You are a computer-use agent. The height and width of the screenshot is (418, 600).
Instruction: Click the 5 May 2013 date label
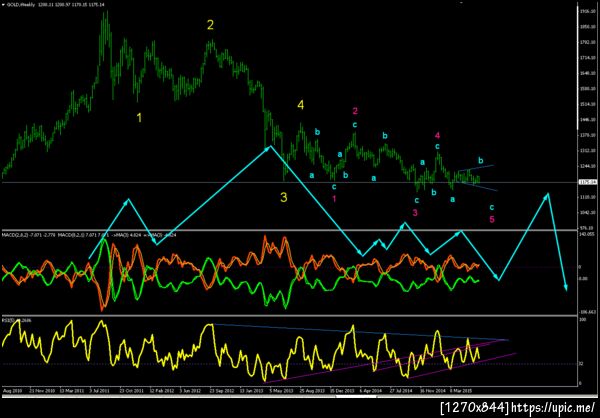(x=280, y=391)
